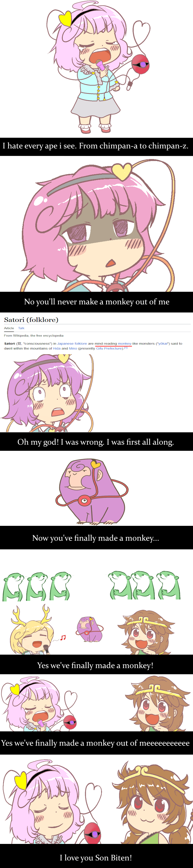Image resolution: width=193 pixels, height=868 pixels.
Task: Click the caption "I love you Son Biten!"
Action: (96, 858)
